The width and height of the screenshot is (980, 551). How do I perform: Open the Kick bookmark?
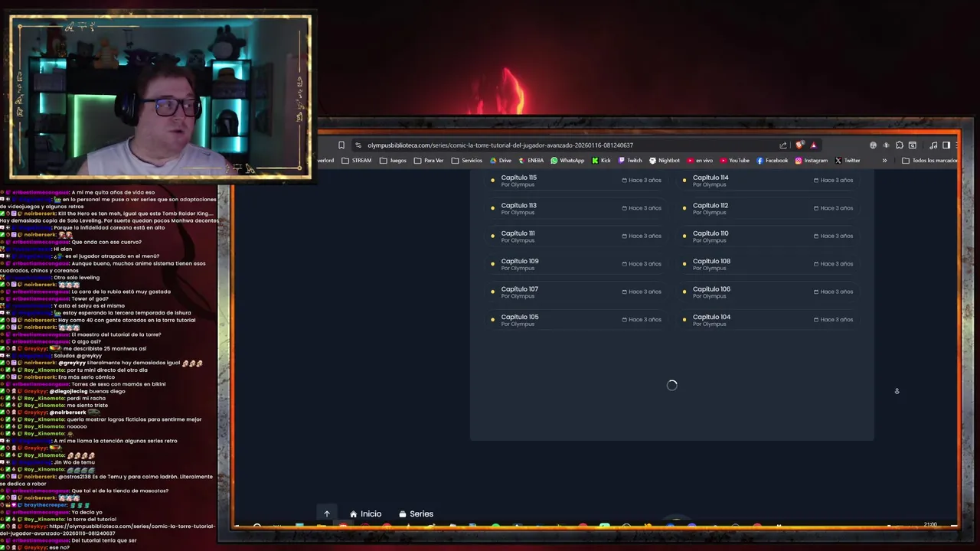601,161
